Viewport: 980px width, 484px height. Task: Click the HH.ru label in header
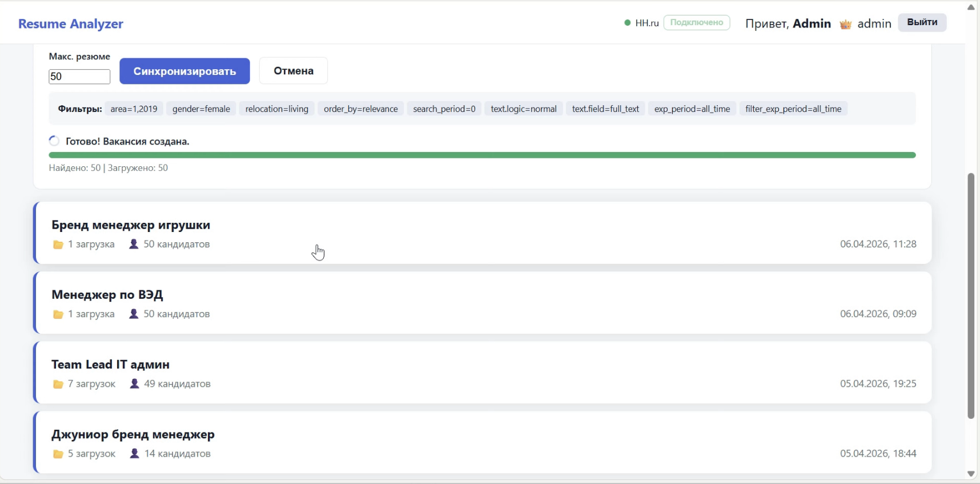tap(647, 23)
